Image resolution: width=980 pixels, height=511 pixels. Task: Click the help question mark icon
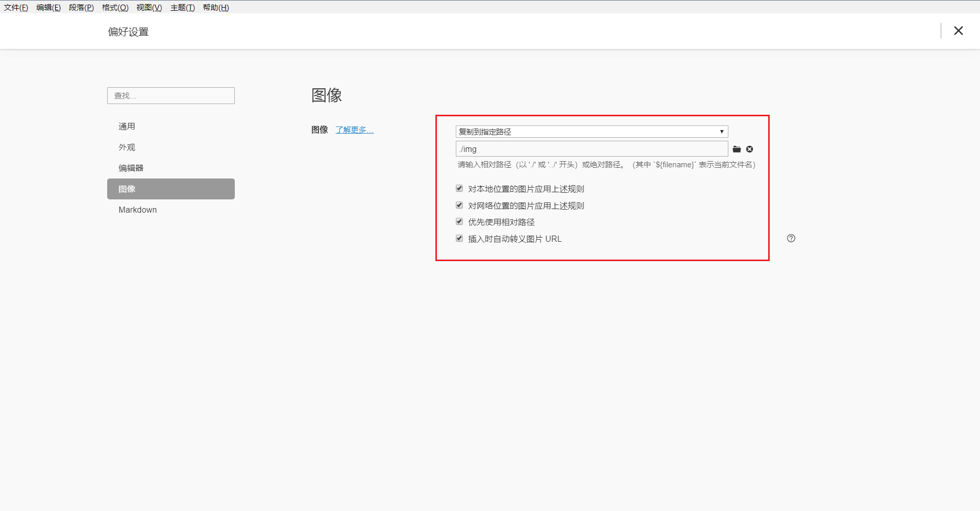791,238
